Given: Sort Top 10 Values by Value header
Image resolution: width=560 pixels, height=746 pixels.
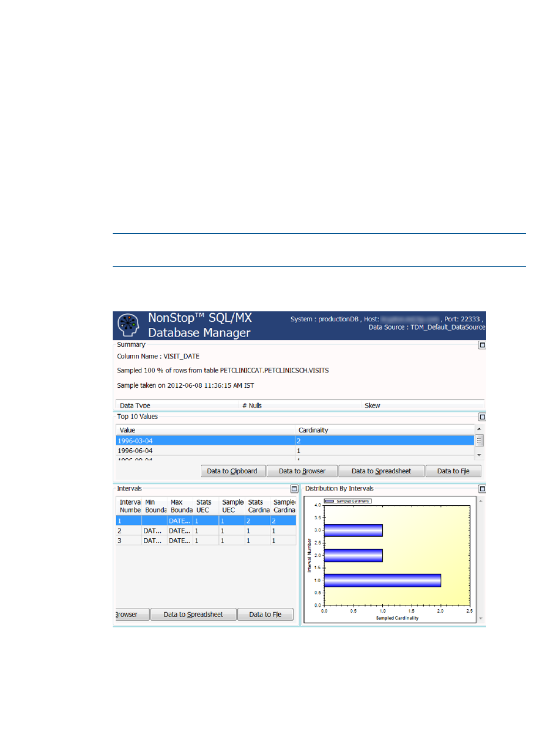Looking at the screenshot, I should click(205, 430).
